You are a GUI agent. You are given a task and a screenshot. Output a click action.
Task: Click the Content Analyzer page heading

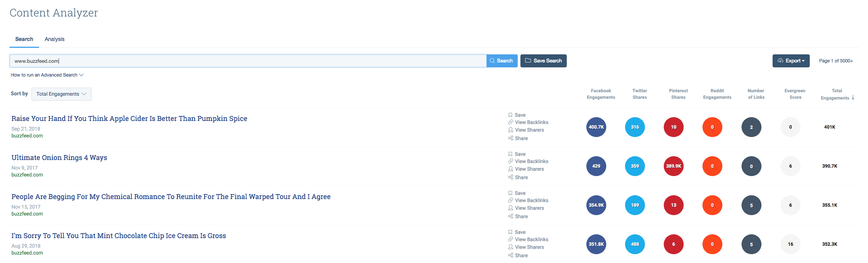coord(54,13)
